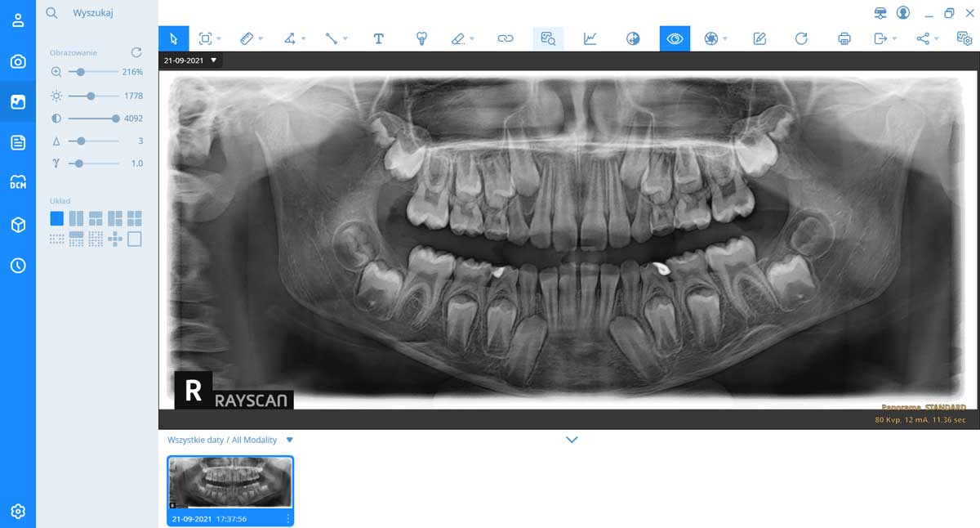Image resolution: width=980 pixels, height=528 pixels.
Task: Click the link/chain toolbar icon
Action: point(506,38)
